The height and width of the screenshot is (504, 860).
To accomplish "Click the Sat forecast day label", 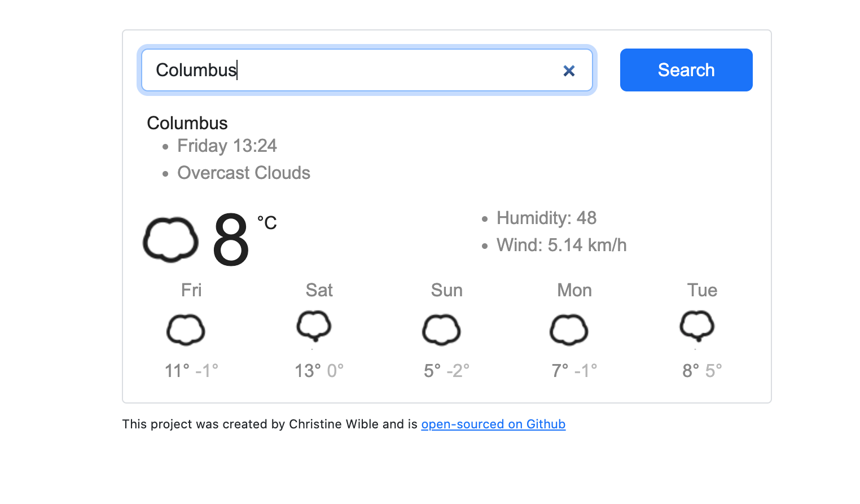I will click(319, 290).
